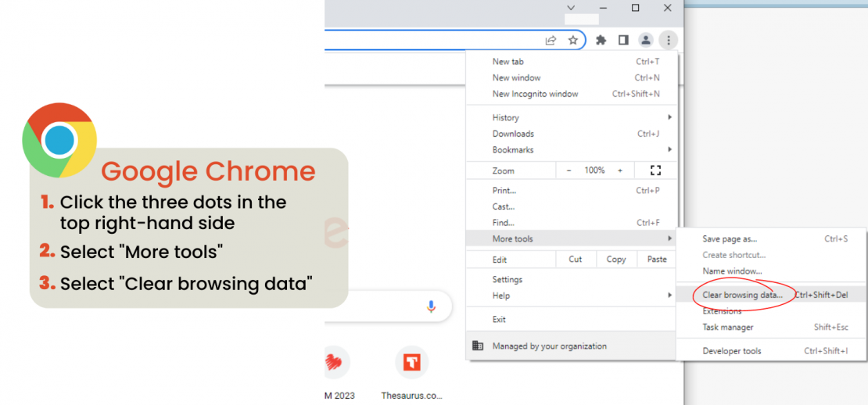Select Cast... menu item
Image resolution: width=868 pixels, height=405 pixels.
click(x=572, y=206)
